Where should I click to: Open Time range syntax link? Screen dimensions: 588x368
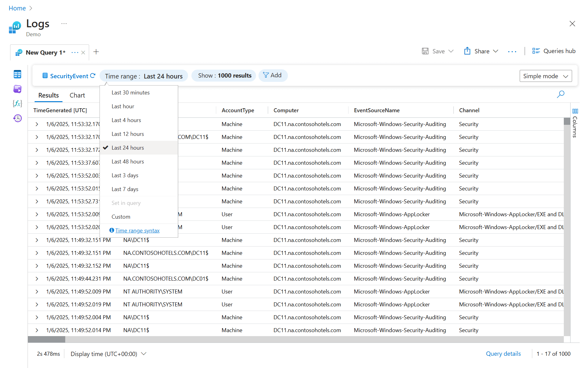[137, 231]
